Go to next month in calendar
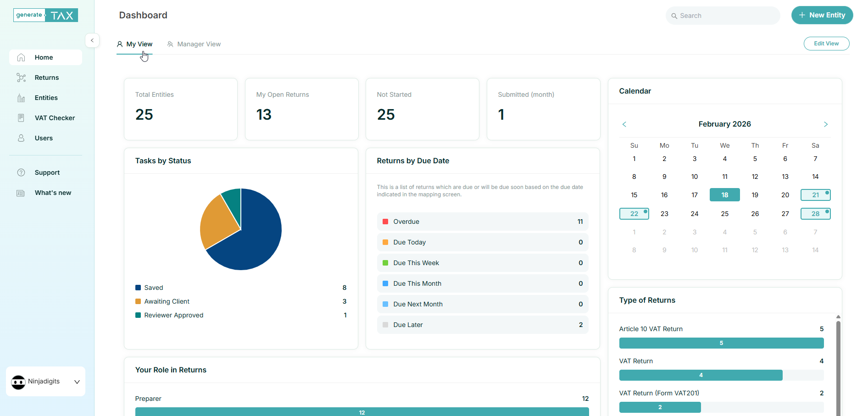Screen dimensions: 868x416 pyautogui.click(x=825, y=124)
